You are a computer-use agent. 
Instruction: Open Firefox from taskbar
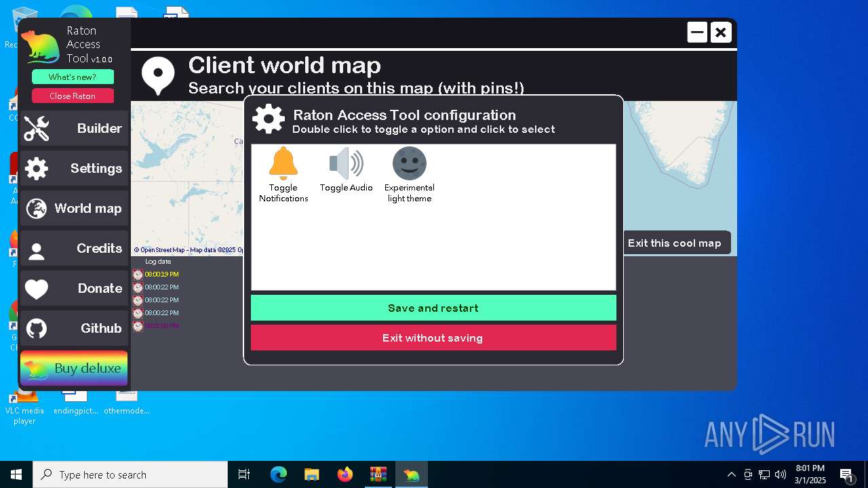pos(345,474)
